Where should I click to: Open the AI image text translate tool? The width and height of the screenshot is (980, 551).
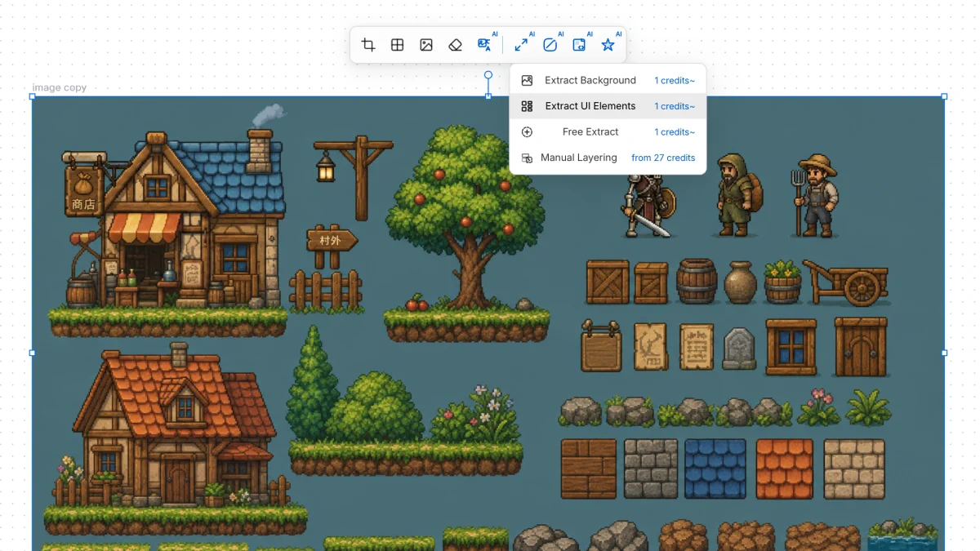click(485, 45)
